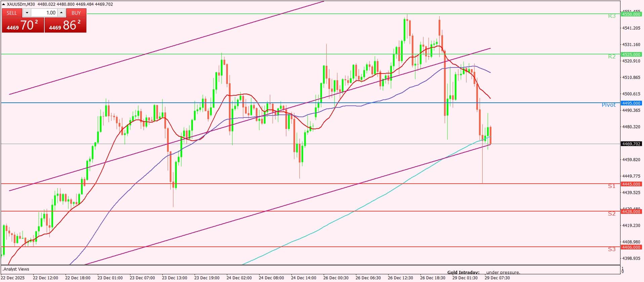The height and width of the screenshot is (282, 644).
Task: Select the R3 resistance label
Action: (611, 16)
